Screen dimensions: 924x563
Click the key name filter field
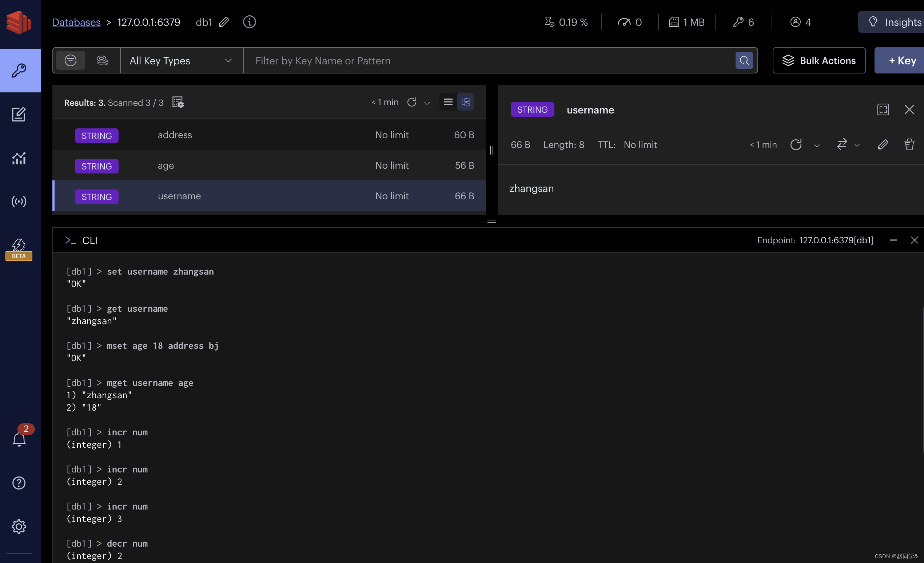pyautogui.click(x=487, y=60)
